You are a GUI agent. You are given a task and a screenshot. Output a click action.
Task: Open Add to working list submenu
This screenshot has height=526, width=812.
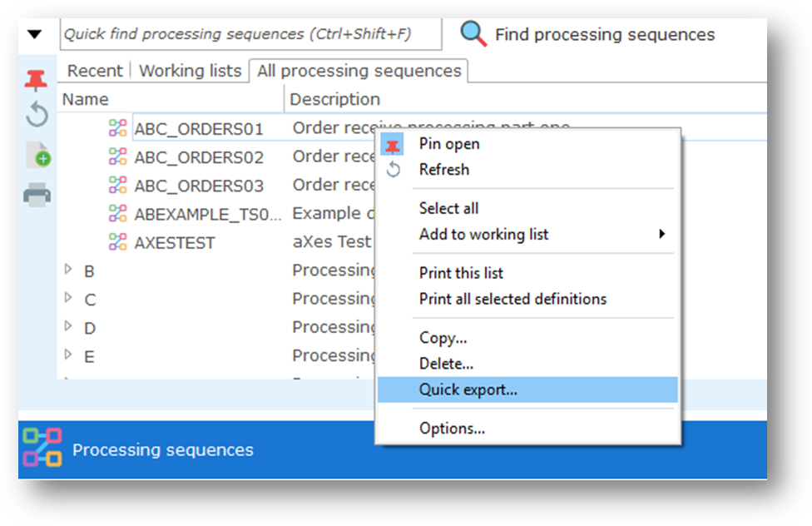point(483,234)
